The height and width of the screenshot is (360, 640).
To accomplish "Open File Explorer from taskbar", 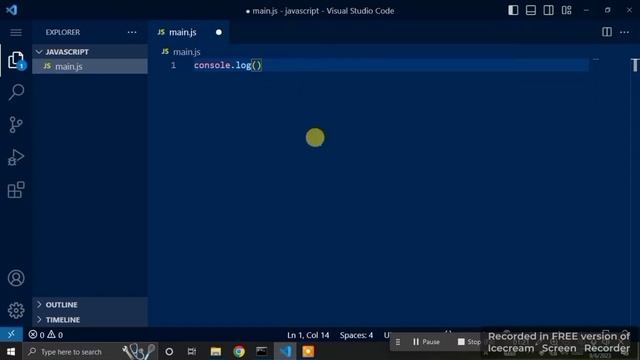I will (x=216, y=351).
